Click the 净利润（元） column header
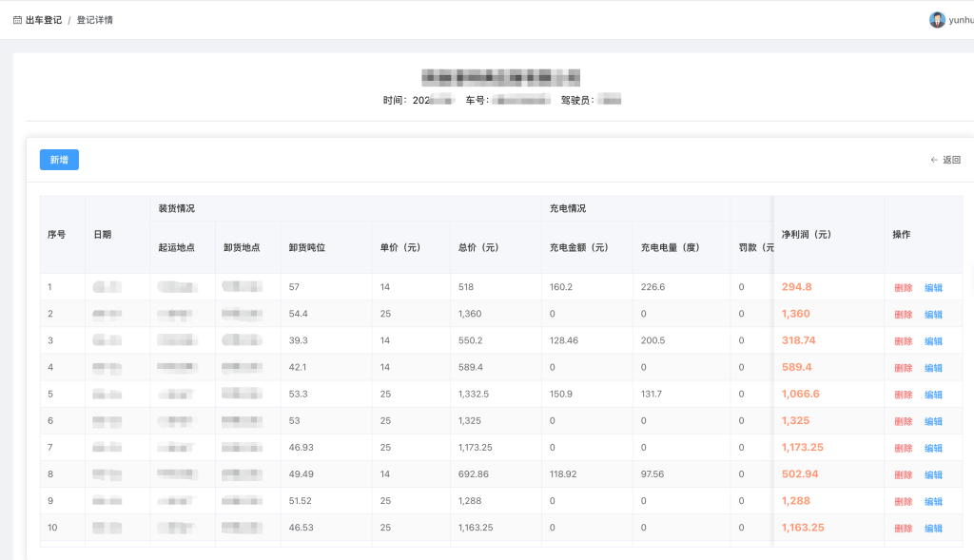 pos(806,234)
